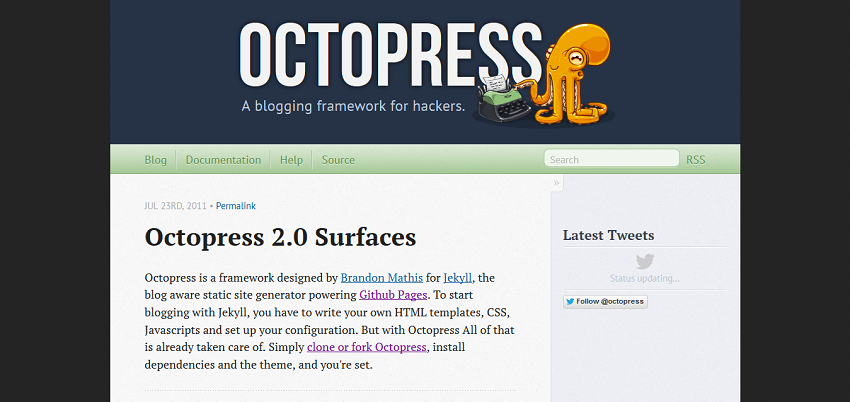Click the clone or fork Octopress link
The image size is (850, 402).
(x=366, y=347)
